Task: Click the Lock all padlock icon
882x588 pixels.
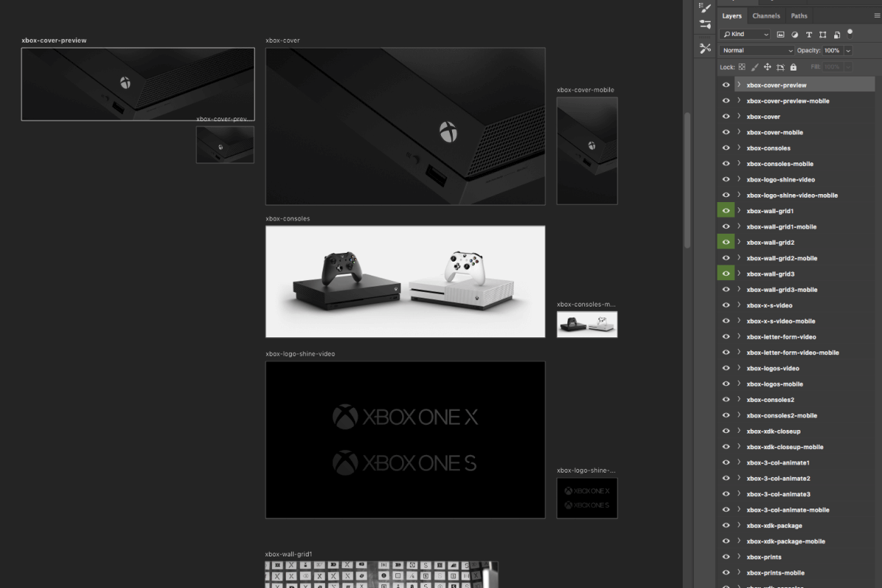Action: click(x=793, y=67)
